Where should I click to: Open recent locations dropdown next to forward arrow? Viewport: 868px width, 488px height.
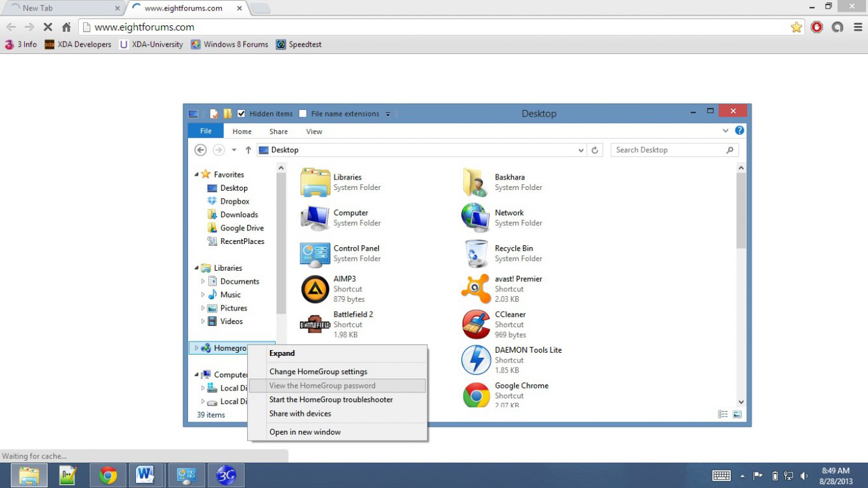pyautogui.click(x=234, y=150)
